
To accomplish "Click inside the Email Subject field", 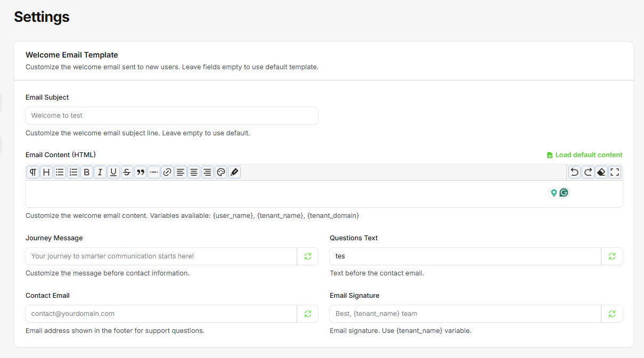I will coord(172,116).
